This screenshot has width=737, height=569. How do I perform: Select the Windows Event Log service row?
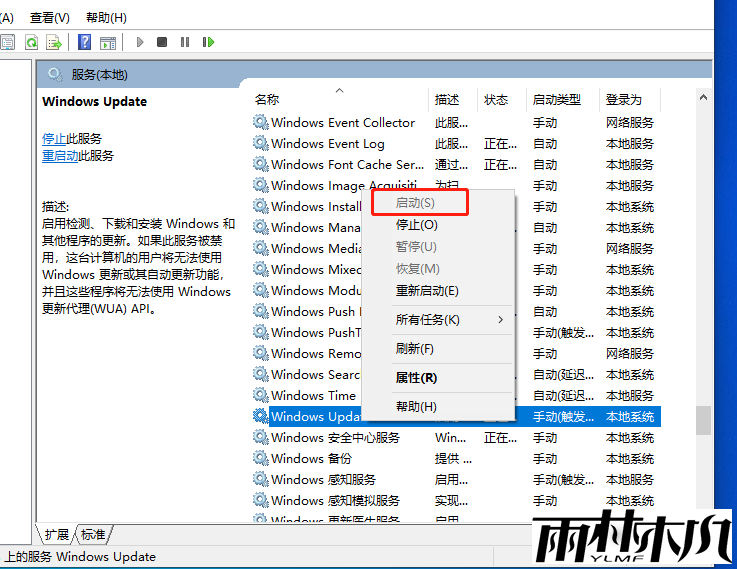pos(456,143)
